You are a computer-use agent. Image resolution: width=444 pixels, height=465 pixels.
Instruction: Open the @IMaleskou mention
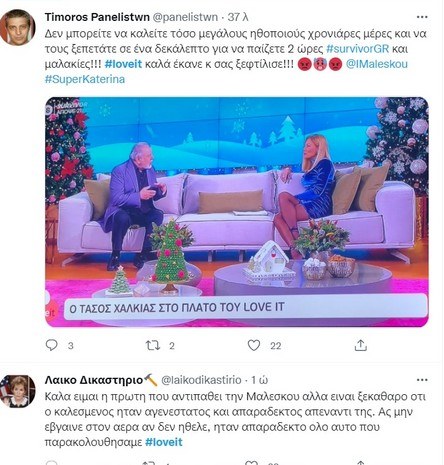(x=377, y=64)
